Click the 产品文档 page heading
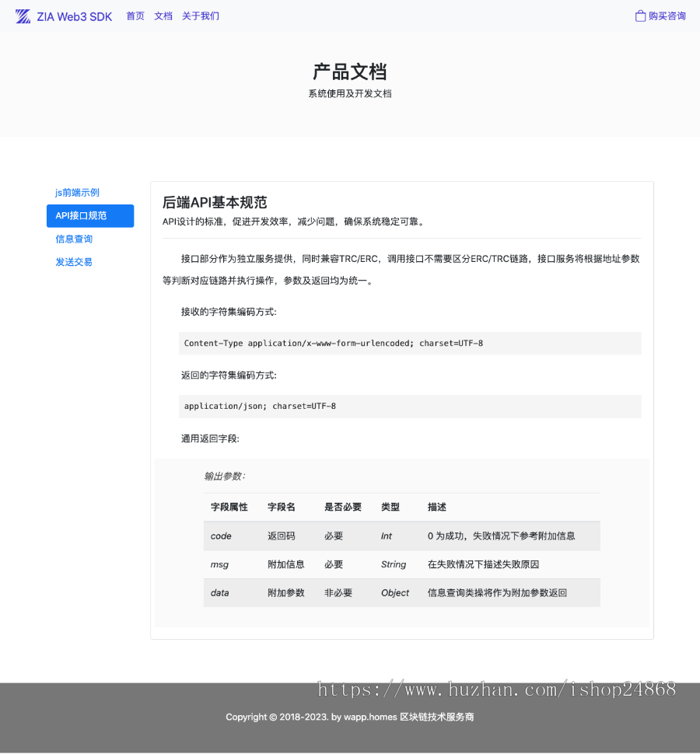This screenshot has height=754, width=700. click(350, 72)
